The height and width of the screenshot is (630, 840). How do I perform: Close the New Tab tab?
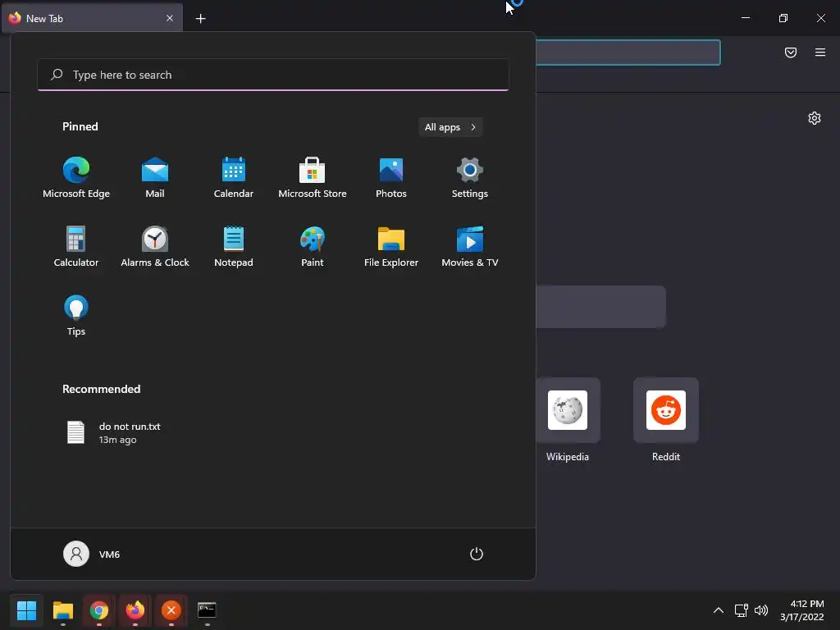click(170, 18)
